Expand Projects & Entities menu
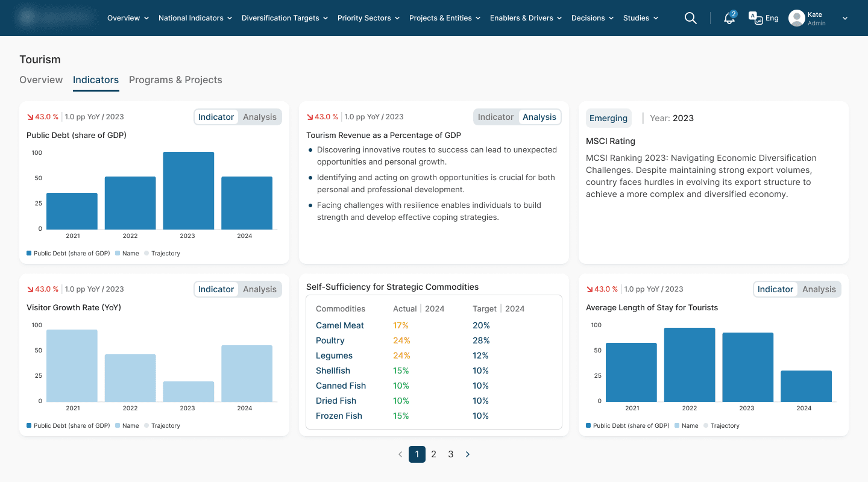Screen dimensions: 868x482 tap(445, 18)
